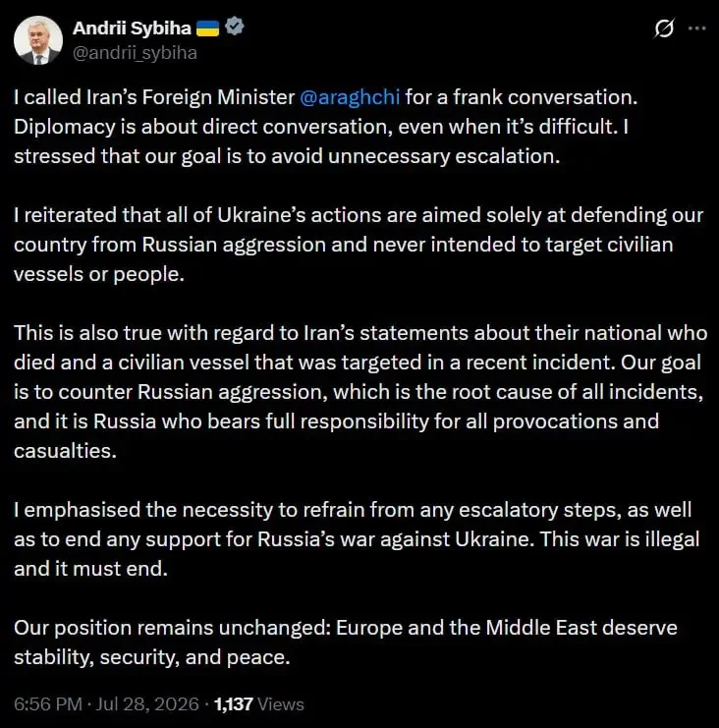Image resolution: width=719 pixels, height=728 pixels.
Task: Click the line 'Our position remains unchanged'
Action: [x=346, y=628]
